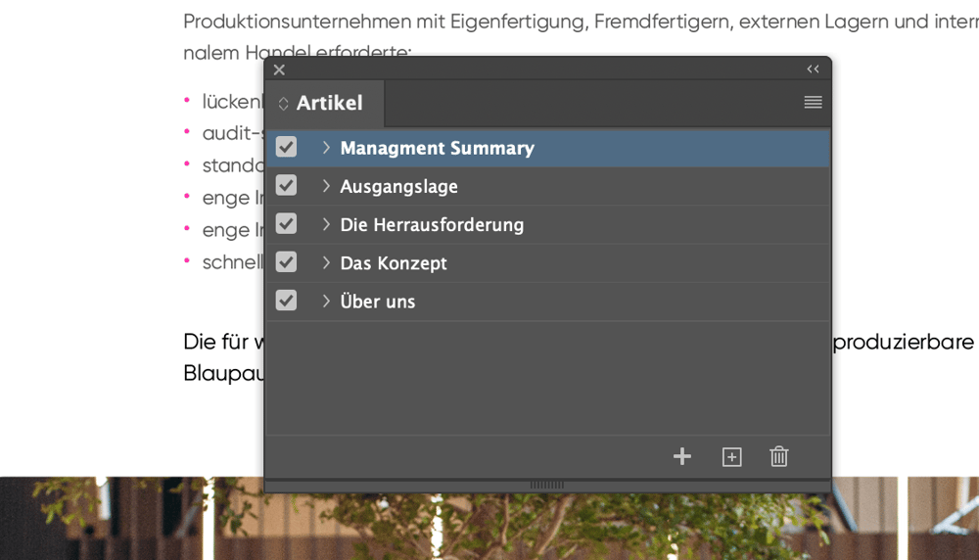Image resolution: width=979 pixels, height=560 pixels.
Task: Toggle the Ausgangslage article checkbox
Action: click(286, 185)
